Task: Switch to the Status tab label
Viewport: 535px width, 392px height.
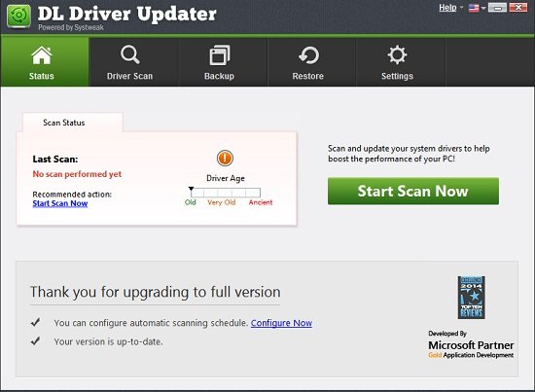Action: click(x=42, y=76)
